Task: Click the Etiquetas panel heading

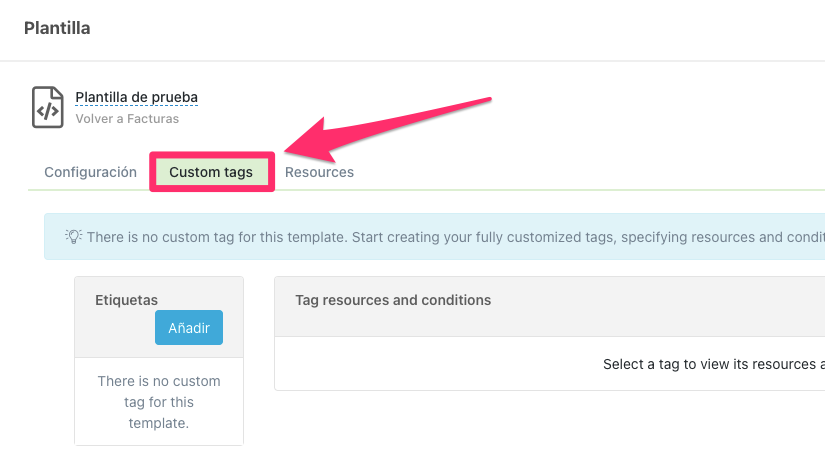Action: [126, 299]
